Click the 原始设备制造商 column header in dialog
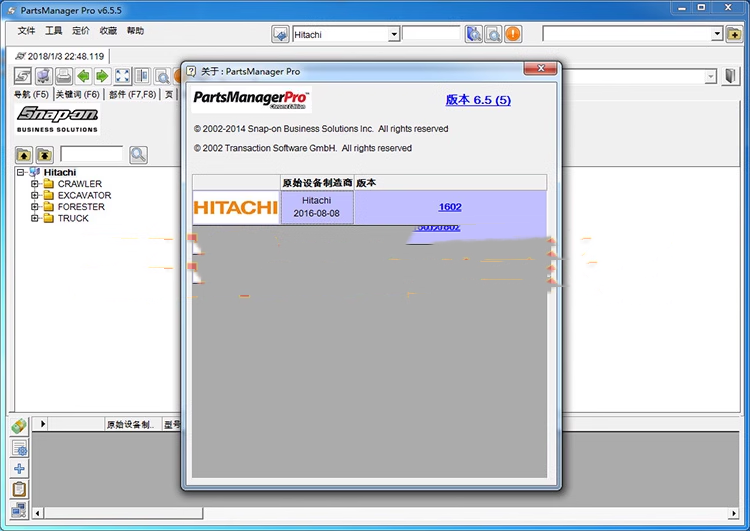The height and width of the screenshot is (531, 750). 317,183
